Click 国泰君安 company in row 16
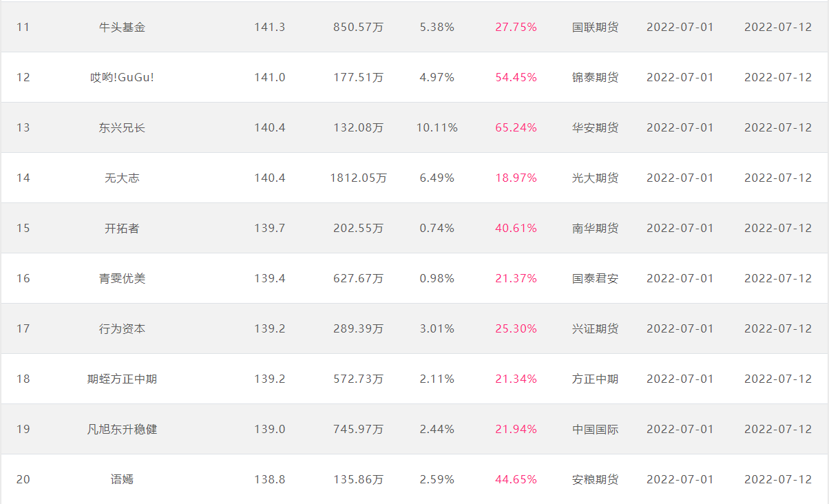 coord(595,279)
